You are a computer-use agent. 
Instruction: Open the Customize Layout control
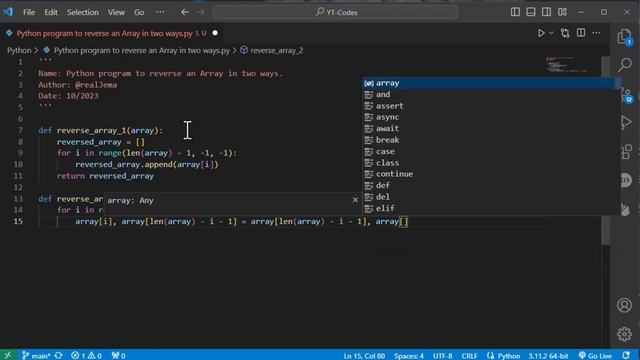pos(562,12)
